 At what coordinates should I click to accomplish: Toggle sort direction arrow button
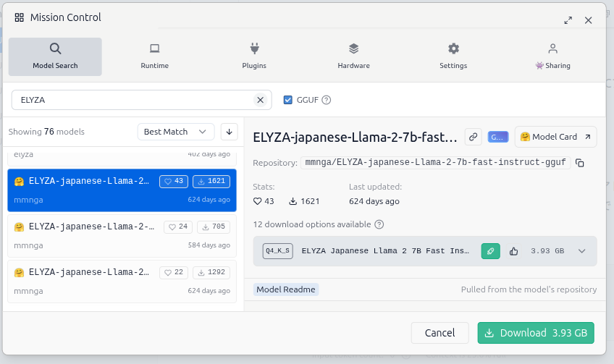[x=230, y=132]
